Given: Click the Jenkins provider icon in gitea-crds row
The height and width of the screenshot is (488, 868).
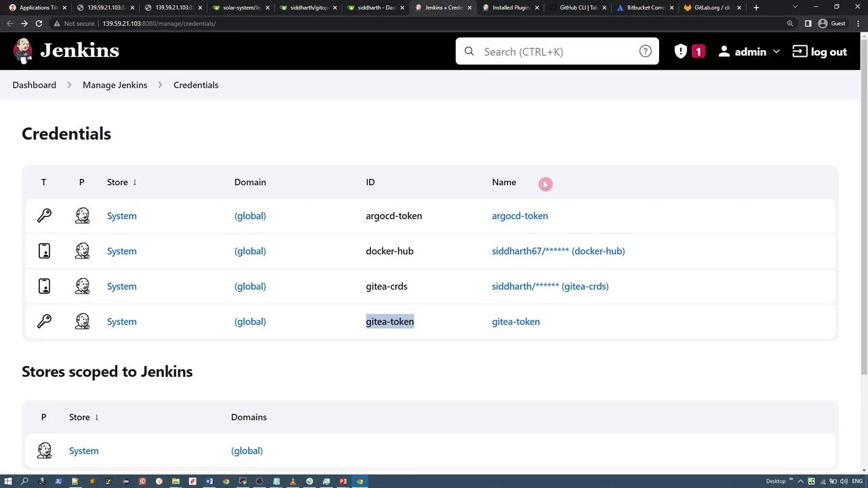Looking at the screenshot, I should (82, 286).
